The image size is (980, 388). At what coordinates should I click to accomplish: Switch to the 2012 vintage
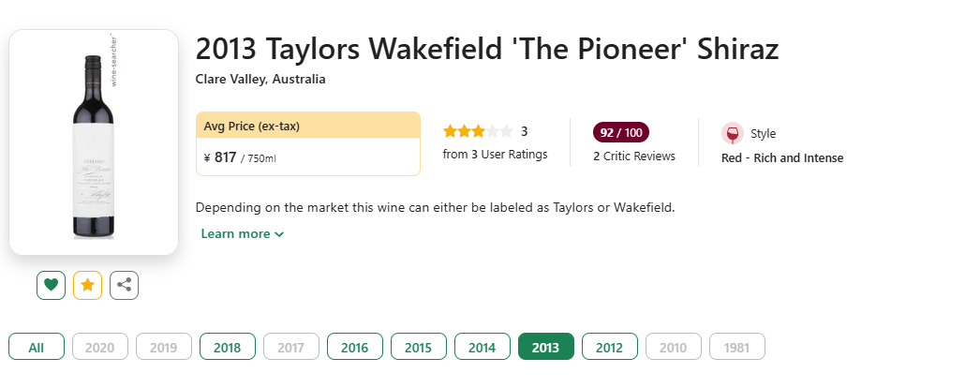coord(610,347)
